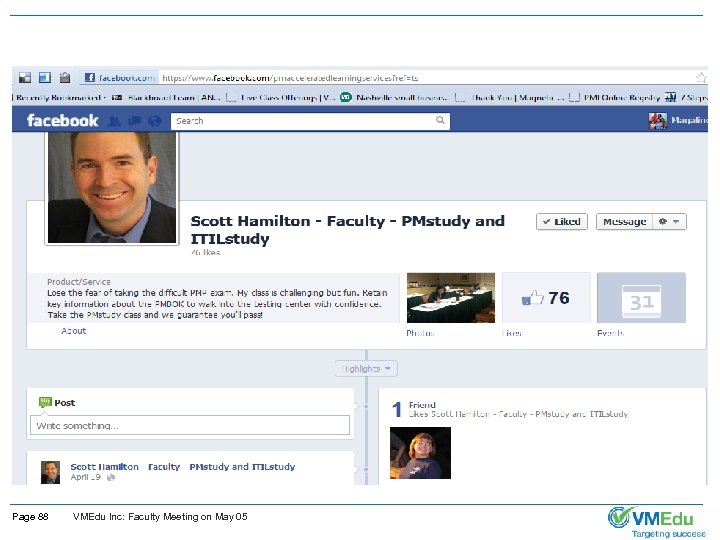Viewport: 720px width, 540px height.
Task: Open Nashville small business bookmark
Action: 394,97
